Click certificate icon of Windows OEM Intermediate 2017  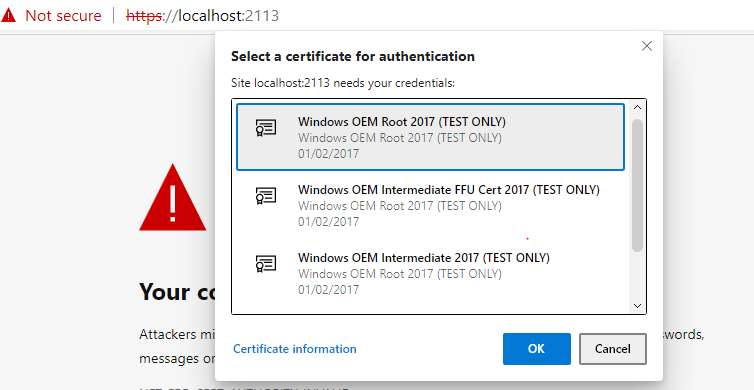click(x=265, y=264)
